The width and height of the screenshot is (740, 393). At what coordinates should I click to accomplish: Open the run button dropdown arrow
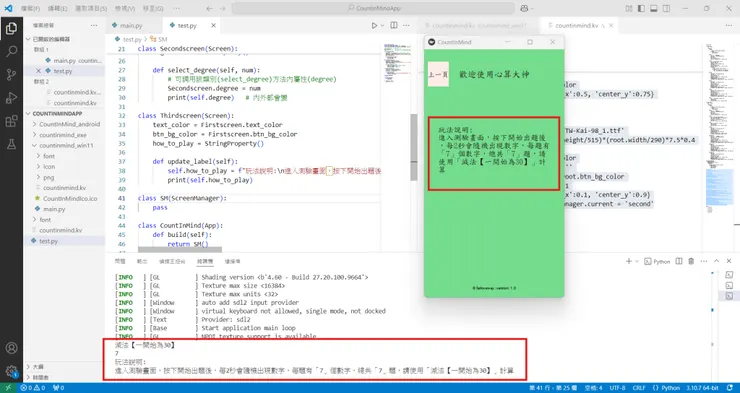382,25
